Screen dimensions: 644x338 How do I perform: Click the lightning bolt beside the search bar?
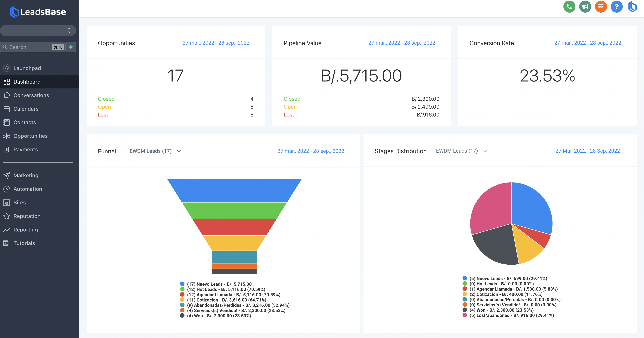point(71,47)
